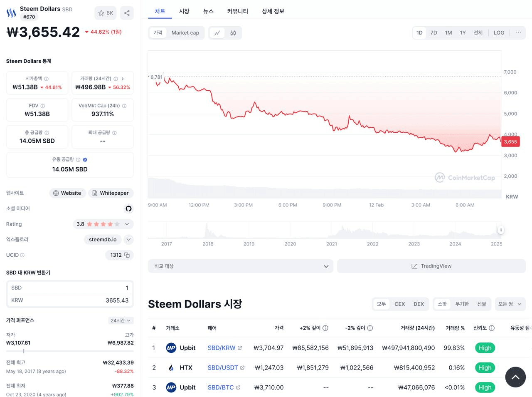532x397 pixels.
Task: Click the low-high price range bar
Action: pos(70,351)
